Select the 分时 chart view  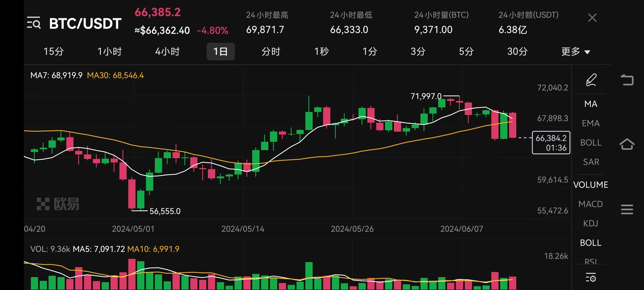click(271, 51)
